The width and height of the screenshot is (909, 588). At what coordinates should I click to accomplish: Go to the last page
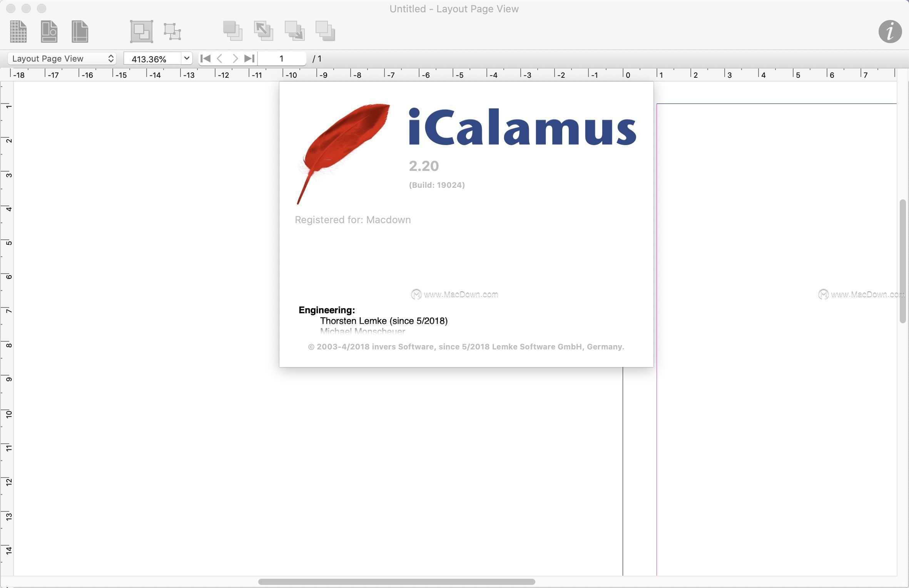[250, 58]
